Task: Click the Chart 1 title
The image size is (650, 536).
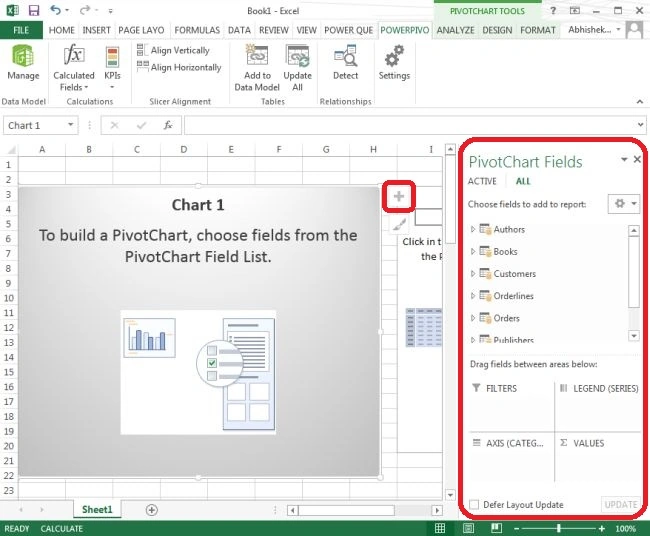Action: click(198, 205)
